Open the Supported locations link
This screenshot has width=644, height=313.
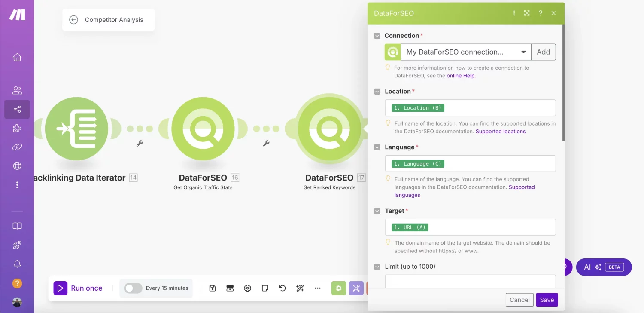pyautogui.click(x=501, y=132)
